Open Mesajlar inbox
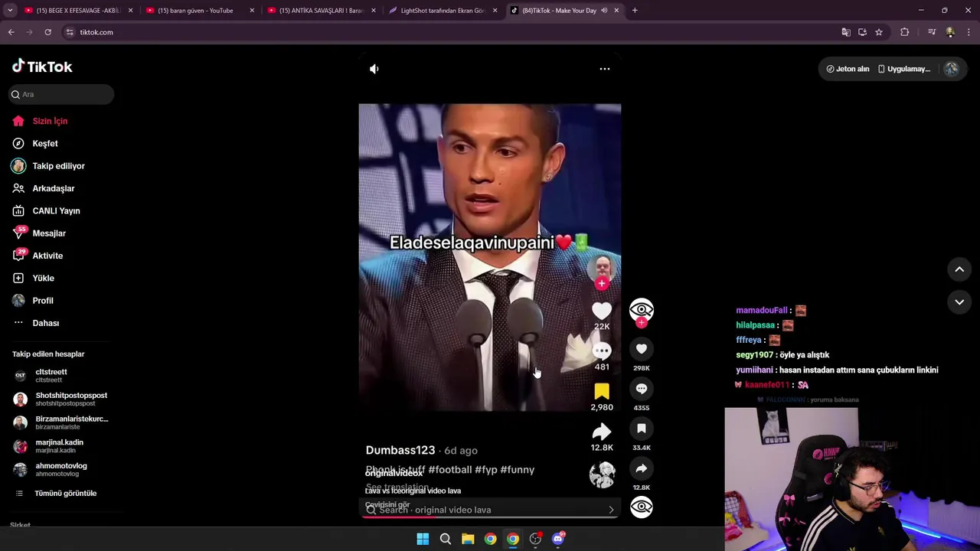 pyautogui.click(x=49, y=233)
